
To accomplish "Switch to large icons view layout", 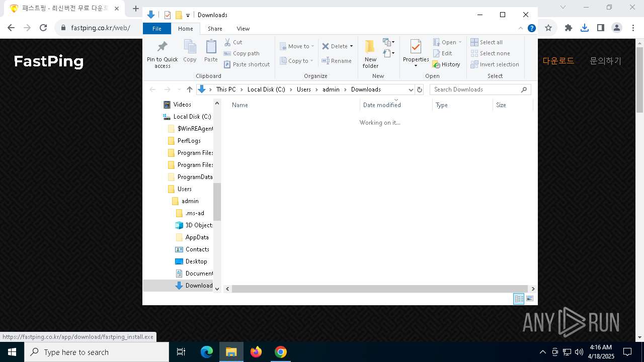I will pos(530,299).
